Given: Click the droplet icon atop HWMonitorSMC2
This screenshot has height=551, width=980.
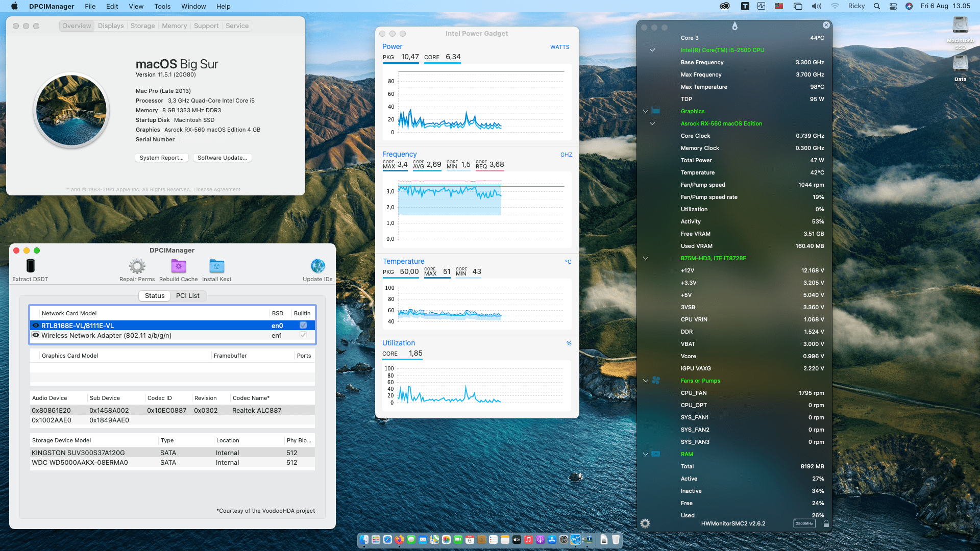Looking at the screenshot, I should (x=734, y=26).
